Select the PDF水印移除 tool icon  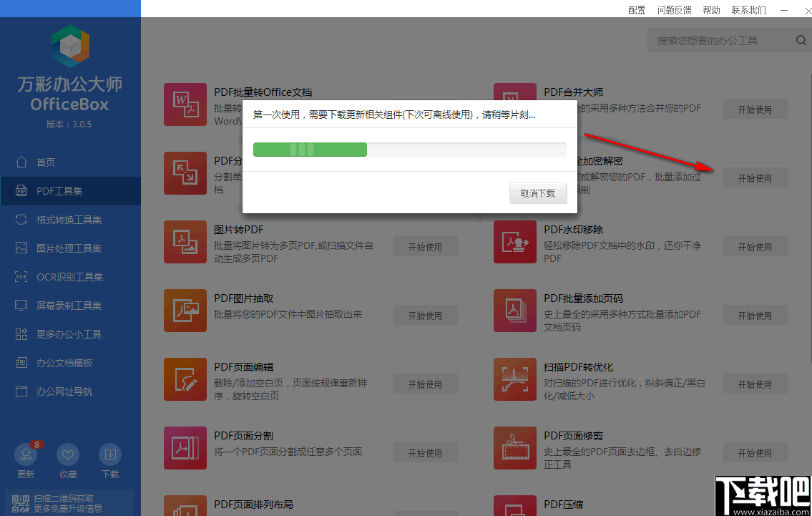coord(515,242)
